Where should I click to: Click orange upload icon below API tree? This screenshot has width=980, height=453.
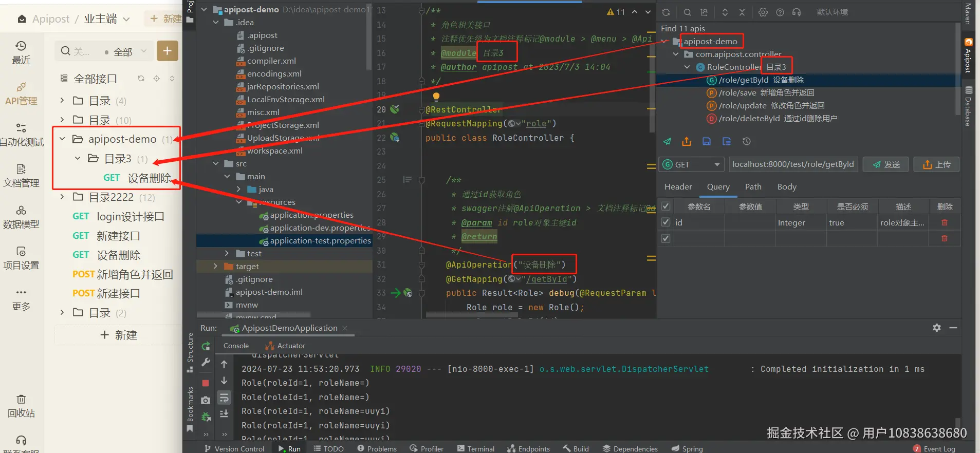[x=687, y=141]
